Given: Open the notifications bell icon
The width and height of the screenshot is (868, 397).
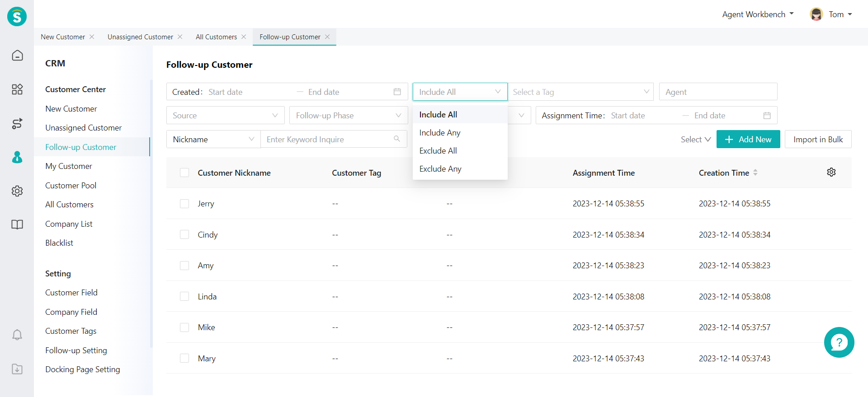Looking at the screenshot, I should (17, 335).
